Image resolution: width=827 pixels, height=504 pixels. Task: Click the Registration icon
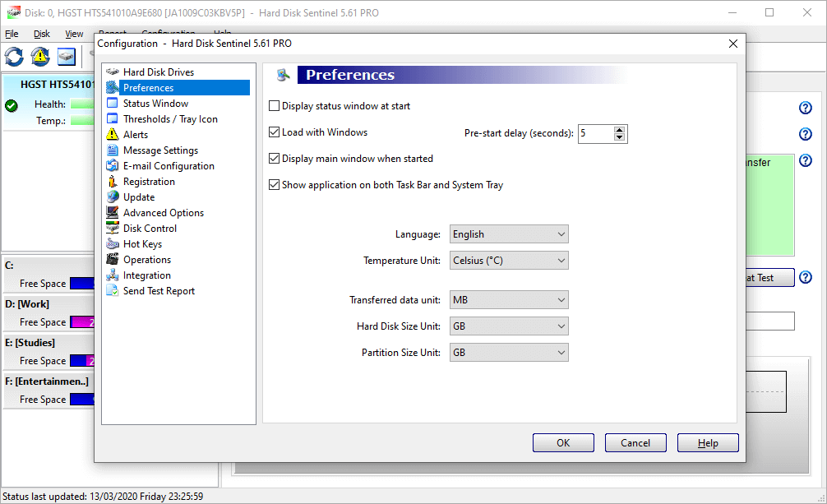pos(113,181)
